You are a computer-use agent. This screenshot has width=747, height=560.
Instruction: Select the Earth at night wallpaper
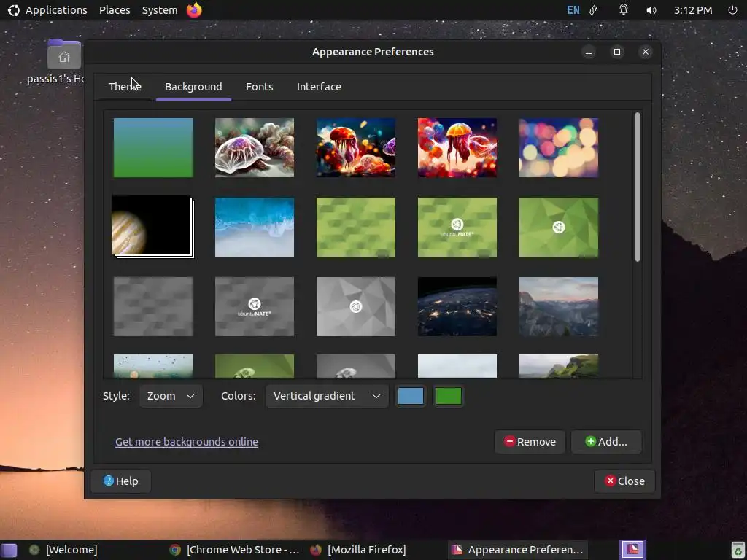(x=457, y=307)
